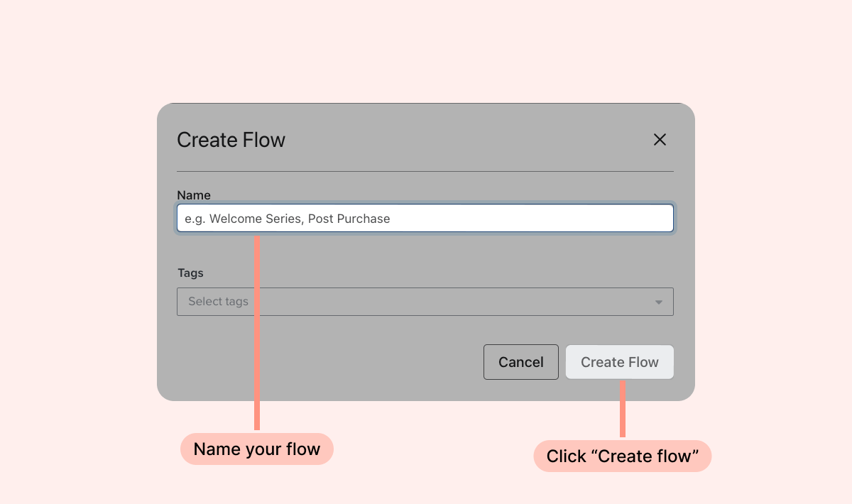Click blank dialog area left of Cancel
Screen dimensions: 852x504
(x=319, y=362)
